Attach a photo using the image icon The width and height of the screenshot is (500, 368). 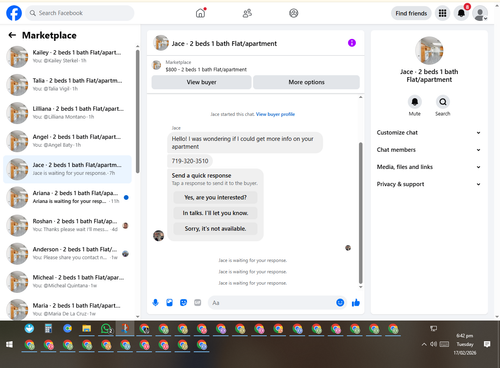coord(169,303)
